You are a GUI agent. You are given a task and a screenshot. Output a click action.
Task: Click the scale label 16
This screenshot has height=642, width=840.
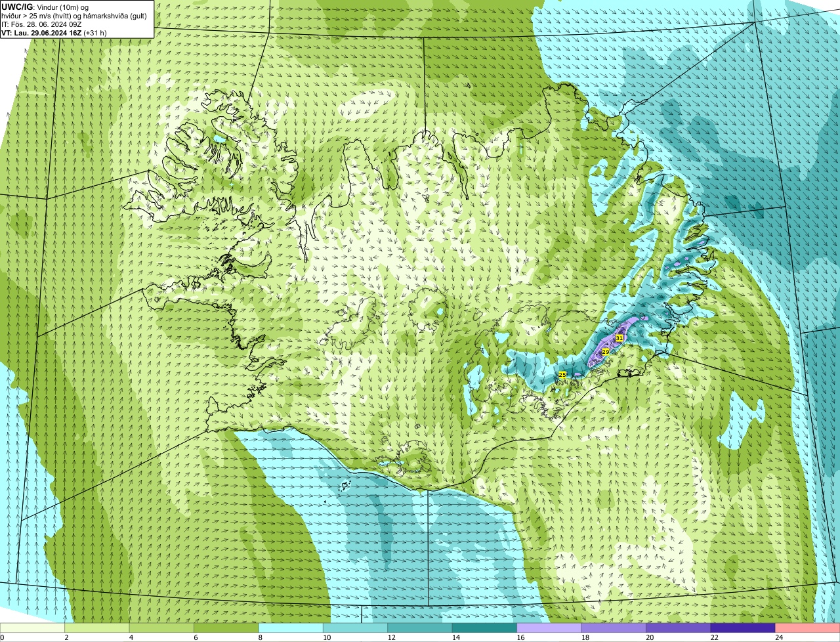pos(520,637)
